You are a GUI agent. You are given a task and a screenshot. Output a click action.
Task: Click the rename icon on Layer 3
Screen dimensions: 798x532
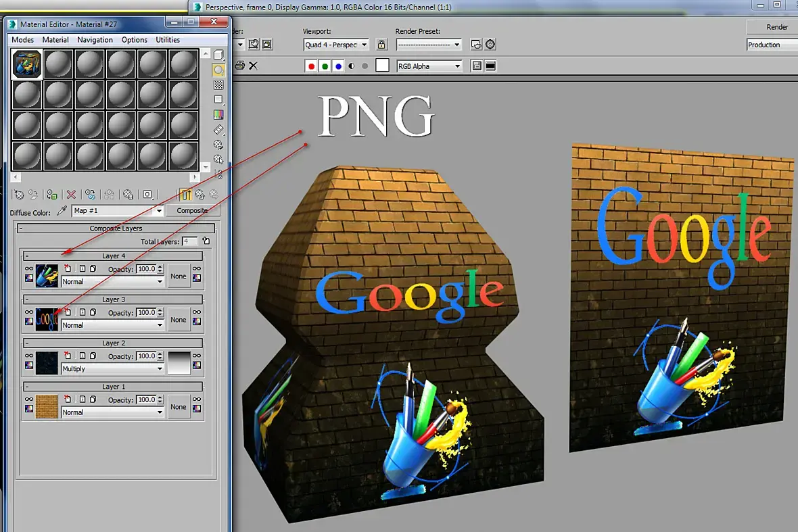click(x=82, y=312)
